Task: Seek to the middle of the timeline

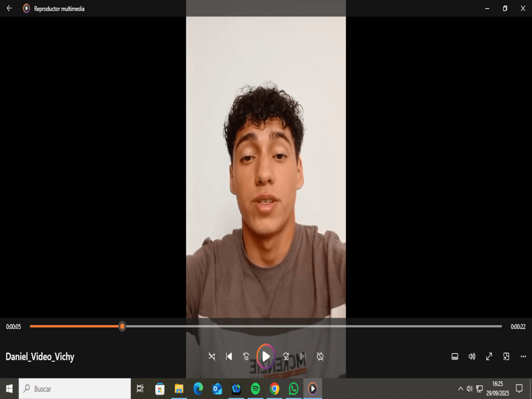Action: 266,326
